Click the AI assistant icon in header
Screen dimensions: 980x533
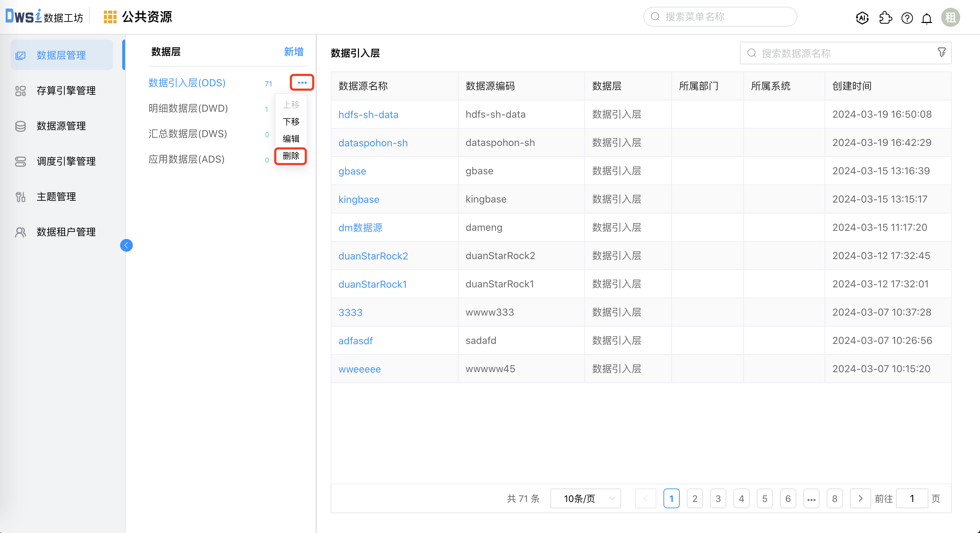tap(862, 18)
